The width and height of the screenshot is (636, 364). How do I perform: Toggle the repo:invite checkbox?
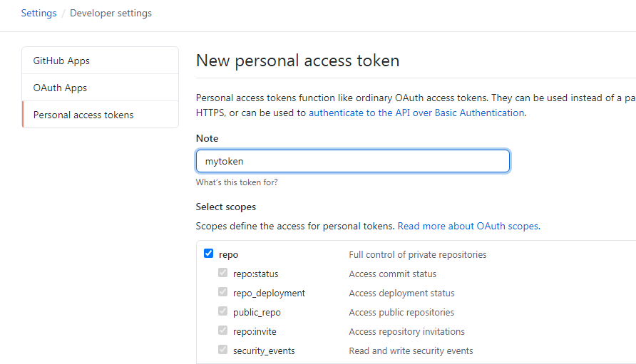[x=222, y=331]
